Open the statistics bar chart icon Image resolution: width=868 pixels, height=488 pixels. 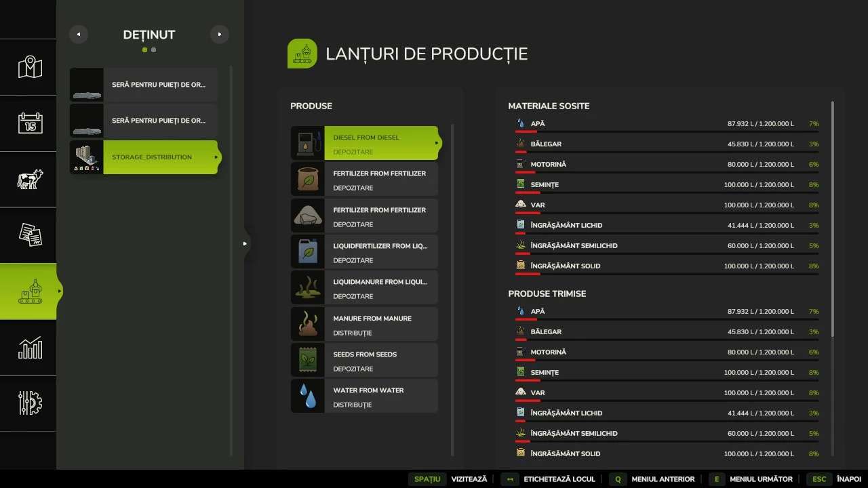click(x=30, y=347)
